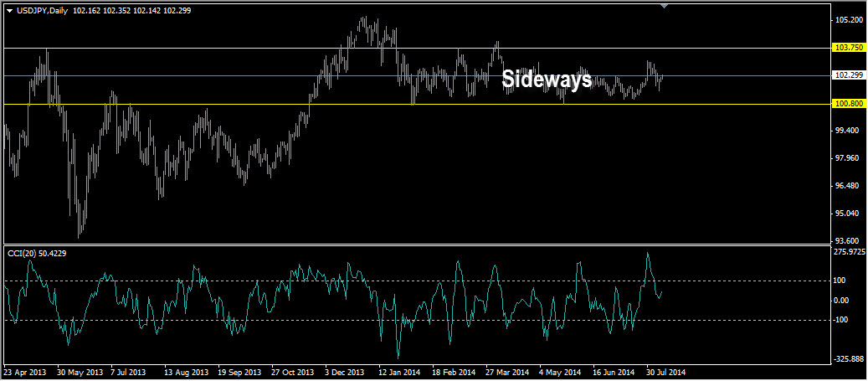868x381 pixels.
Task: Click the 3 Dec 2013 date label
Action: click(x=345, y=372)
